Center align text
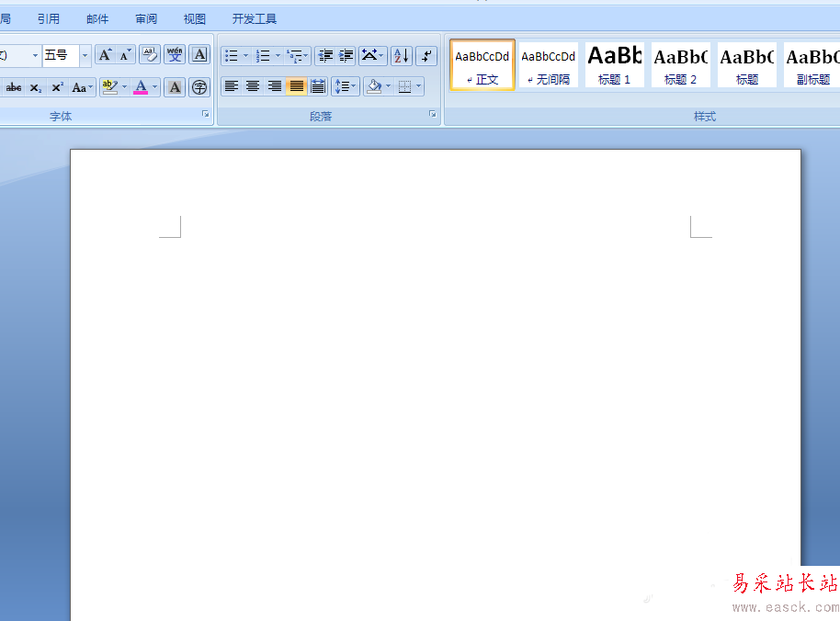840x621 pixels. coord(253,86)
